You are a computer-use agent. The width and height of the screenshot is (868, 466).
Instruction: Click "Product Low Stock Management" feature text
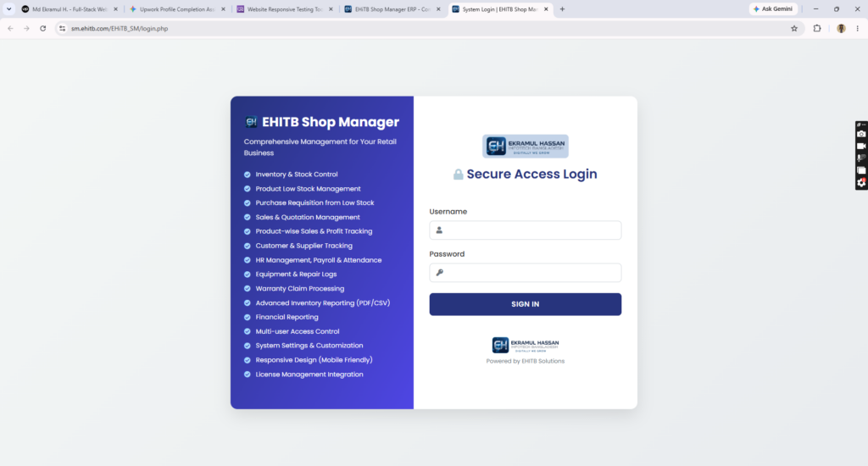308,189
